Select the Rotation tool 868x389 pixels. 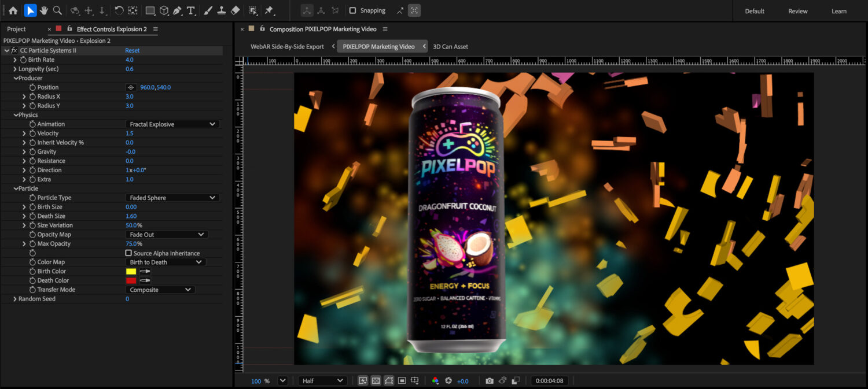coord(119,10)
